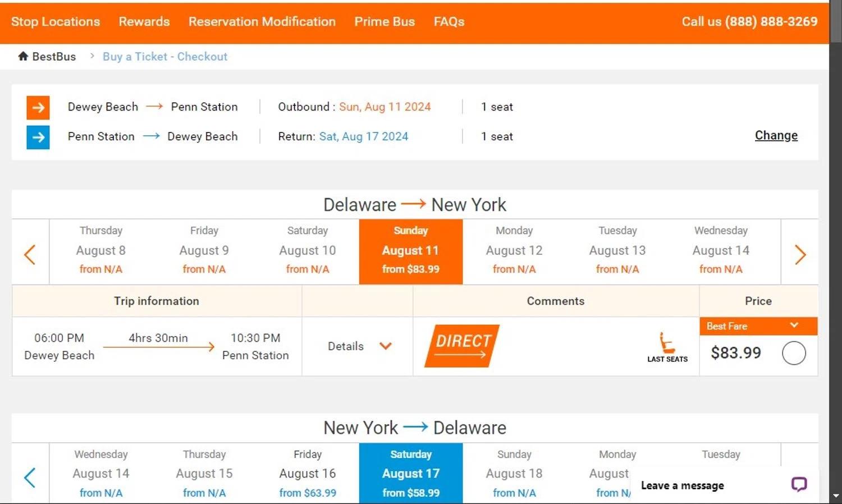842x504 pixels.
Task: Select return Sunday August 18 tab
Action: coord(514,474)
